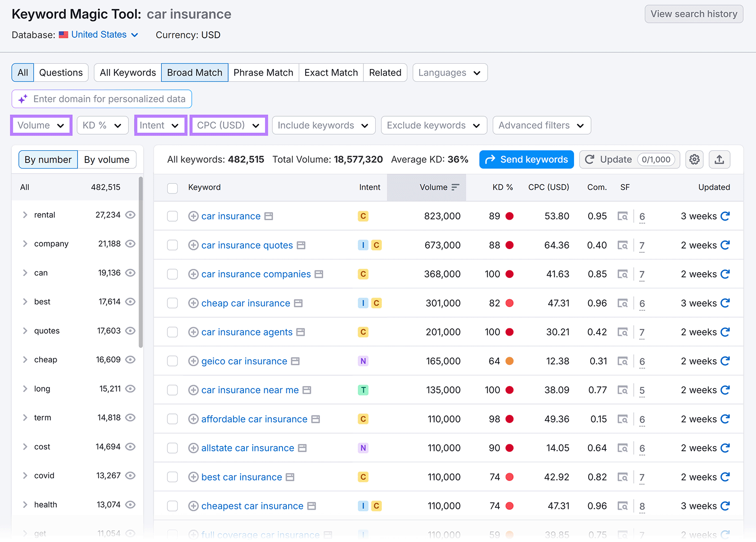Check the allstate car insurance checkbox
Screen dimensions: 756x542
[x=172, y=448]
